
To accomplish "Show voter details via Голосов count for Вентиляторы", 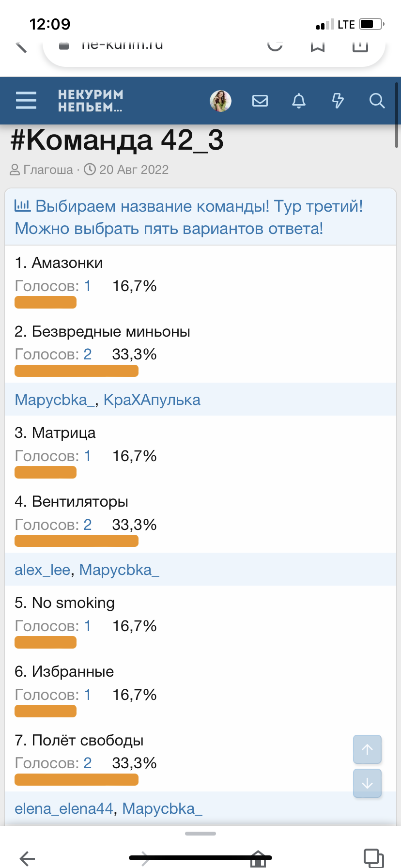I will 87,524.
